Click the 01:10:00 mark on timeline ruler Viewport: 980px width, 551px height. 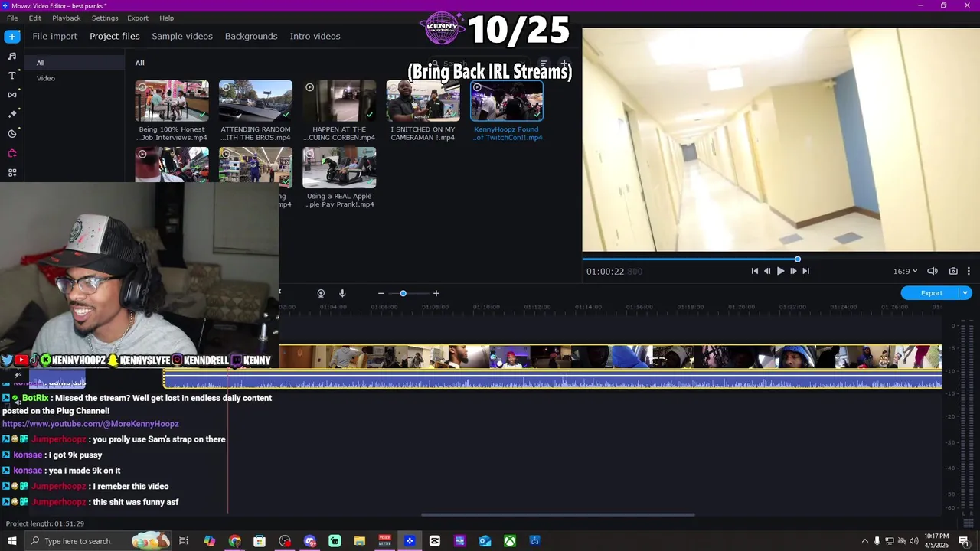point(486,307)
